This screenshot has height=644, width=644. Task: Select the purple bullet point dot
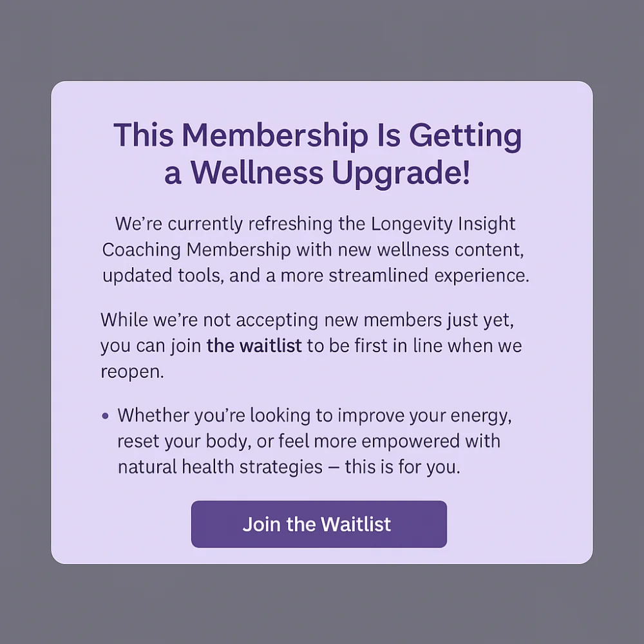pos(106,415)
